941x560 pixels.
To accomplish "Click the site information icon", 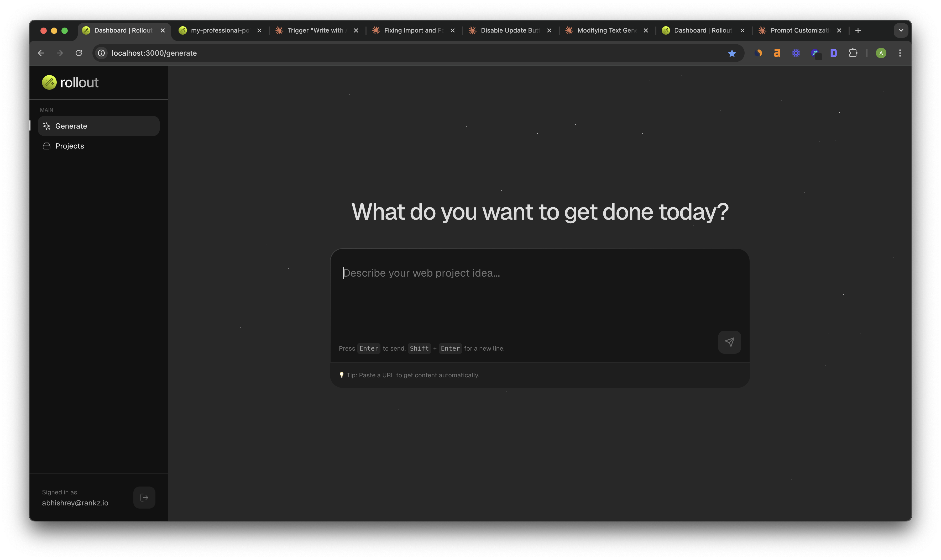I will coord(102,53).
